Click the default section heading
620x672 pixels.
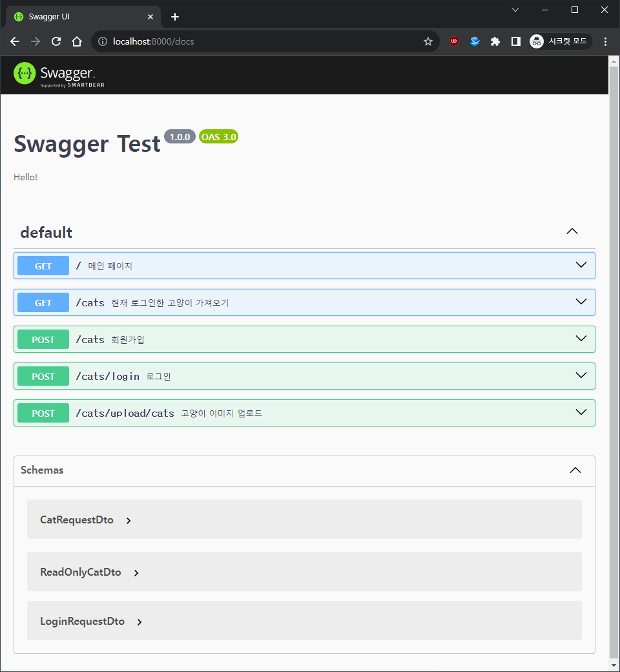pos(46,232)
